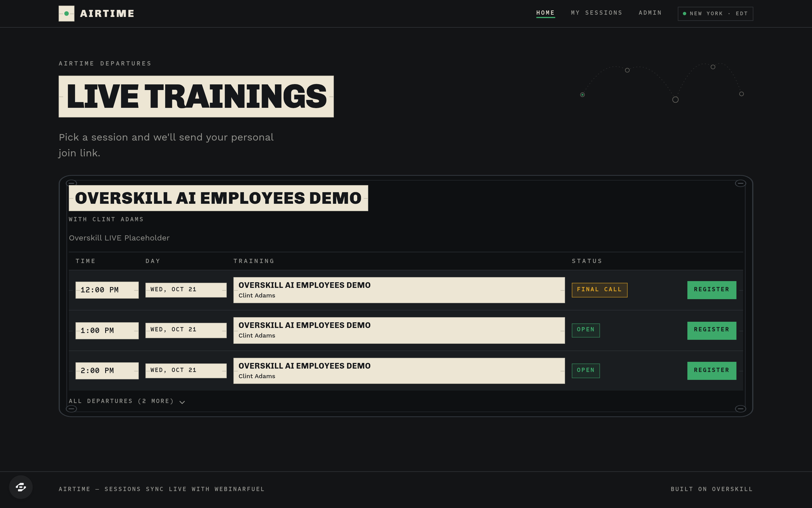
Task: Click the Time column header
Action: 85,261
